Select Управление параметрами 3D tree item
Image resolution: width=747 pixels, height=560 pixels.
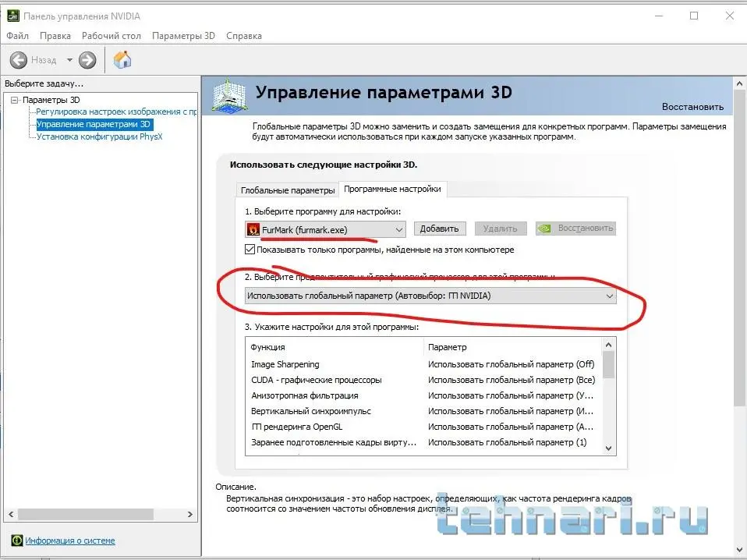pyautogui.click(x=94, y=124)
